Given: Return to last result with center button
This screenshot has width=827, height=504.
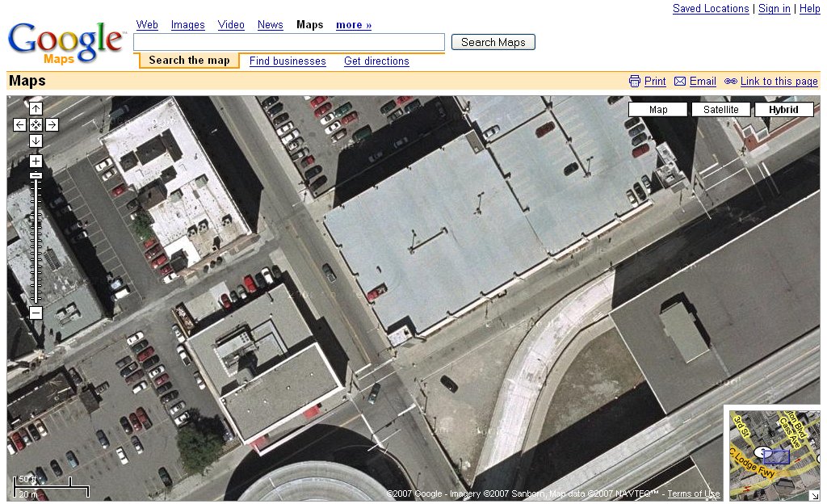Looking at the screenshot, I should [x=36, y=125].
